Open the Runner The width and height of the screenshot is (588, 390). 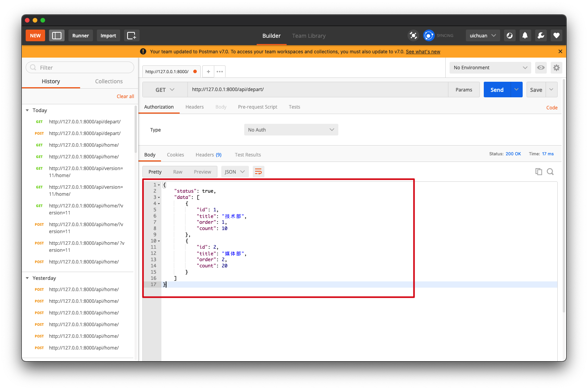[x=80, y=35]
